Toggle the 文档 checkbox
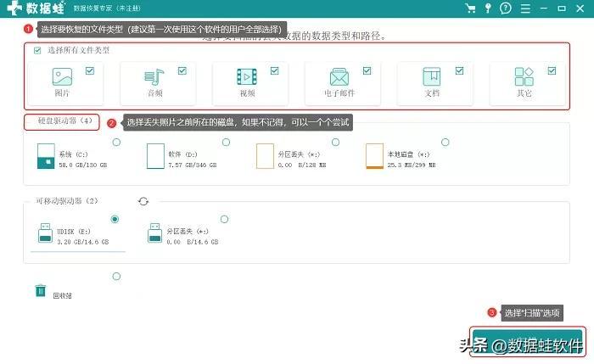 tap(460, 70)
